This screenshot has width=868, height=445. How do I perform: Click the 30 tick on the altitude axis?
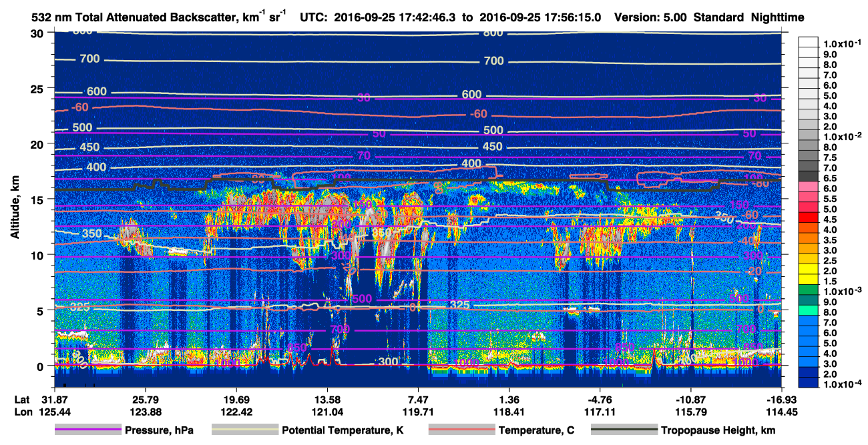tap(37, 33)
